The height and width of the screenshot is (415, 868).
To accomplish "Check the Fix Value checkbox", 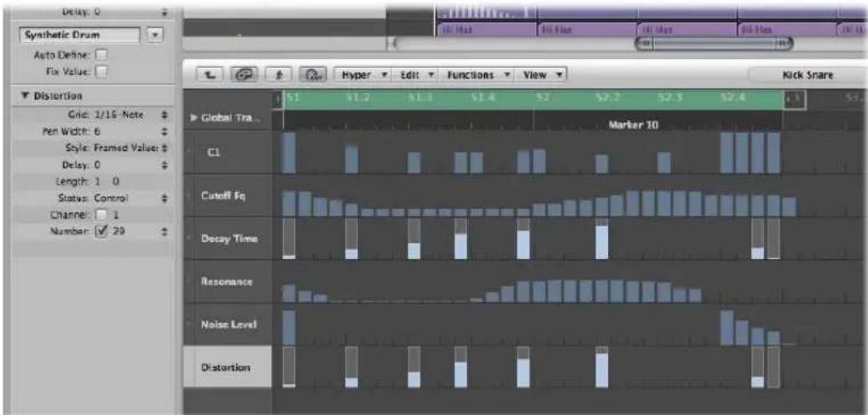I will click(x=101, y=72).
